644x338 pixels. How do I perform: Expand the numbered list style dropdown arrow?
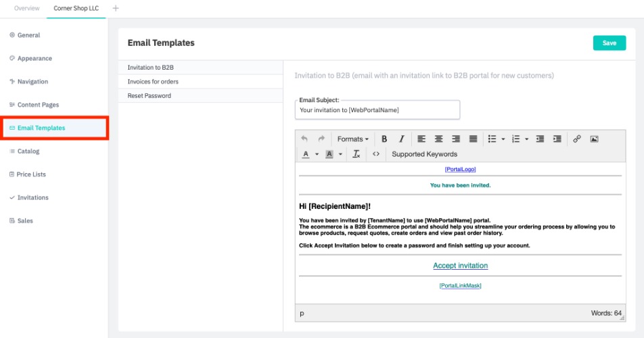pos(526,139)
